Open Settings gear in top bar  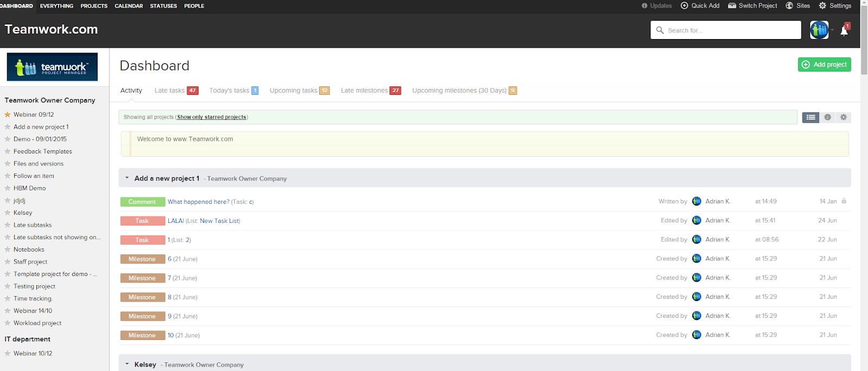coord(822,5)
